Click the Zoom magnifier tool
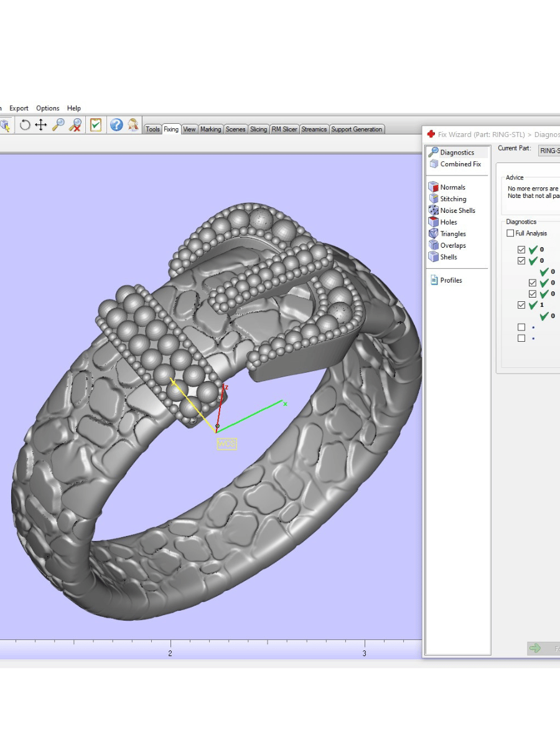560x747 pixels. tap(58, 125)
